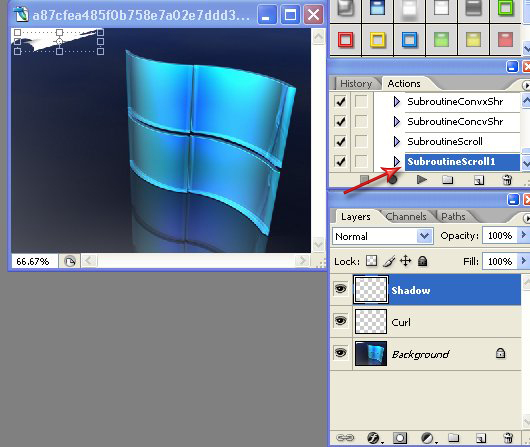Add a layer style from Layers footer

pos(373,438)
